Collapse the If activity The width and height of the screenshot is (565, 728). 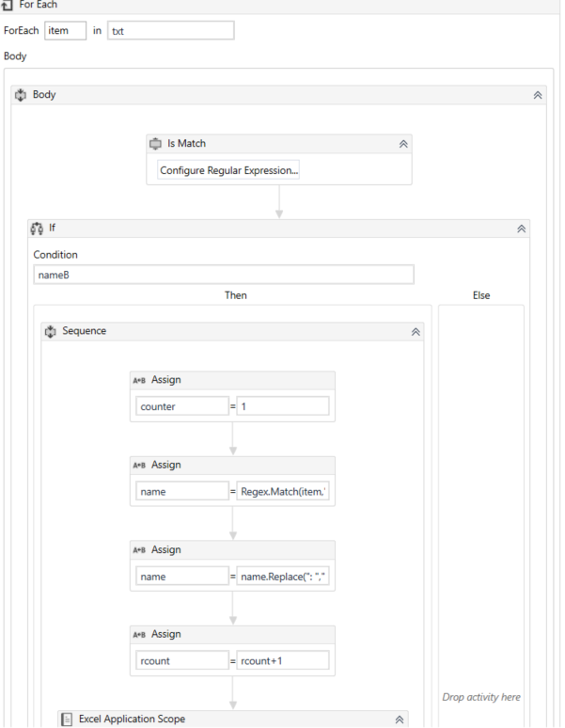pyautogui.click(x=521, y=229)
